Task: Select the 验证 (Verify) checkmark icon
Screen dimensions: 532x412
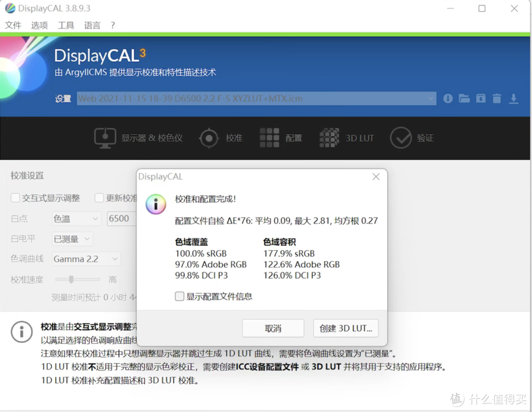Action: [401, 138]
